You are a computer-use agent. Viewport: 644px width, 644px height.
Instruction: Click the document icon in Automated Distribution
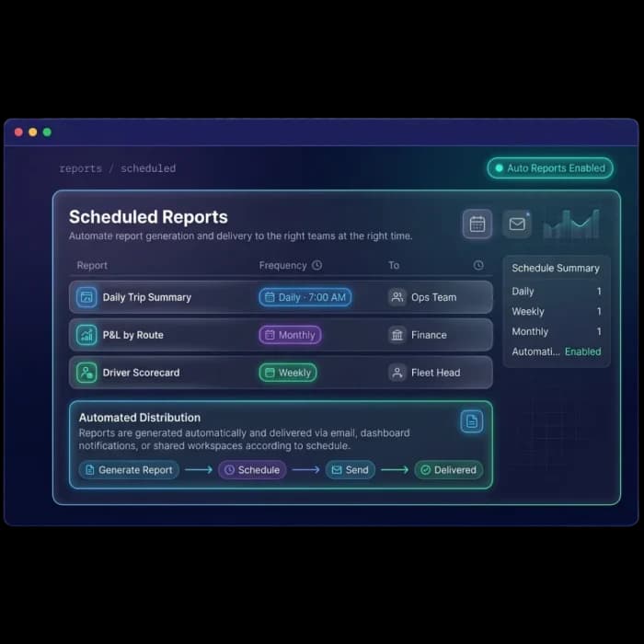(471, 421)
